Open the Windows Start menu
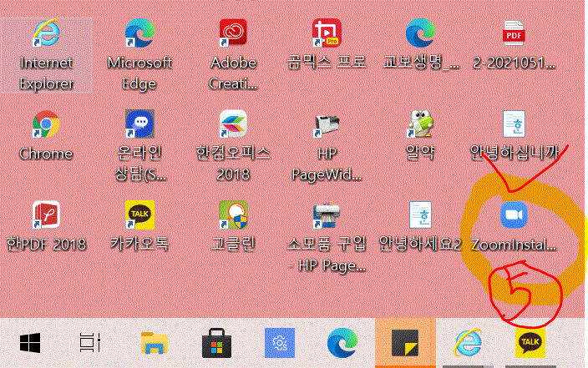Viewport: 588px width, 368px height. pyautogui.click(x=30, y=343)
